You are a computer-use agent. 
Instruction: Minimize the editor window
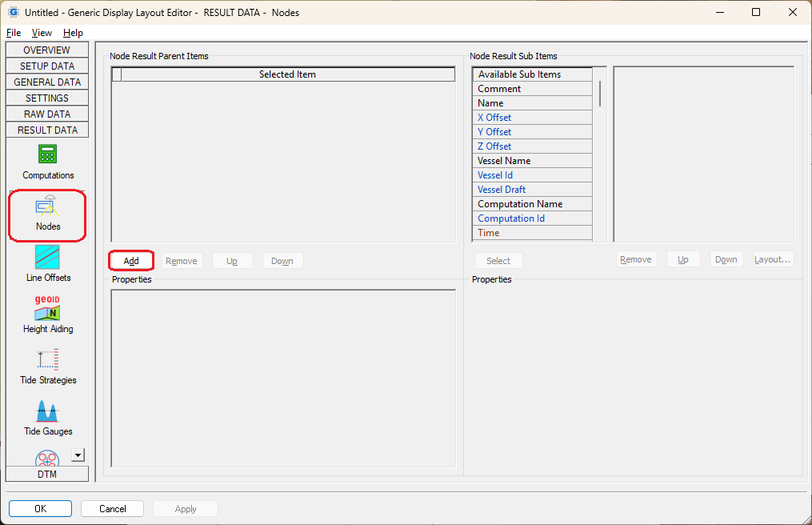(x=720, y=12)
